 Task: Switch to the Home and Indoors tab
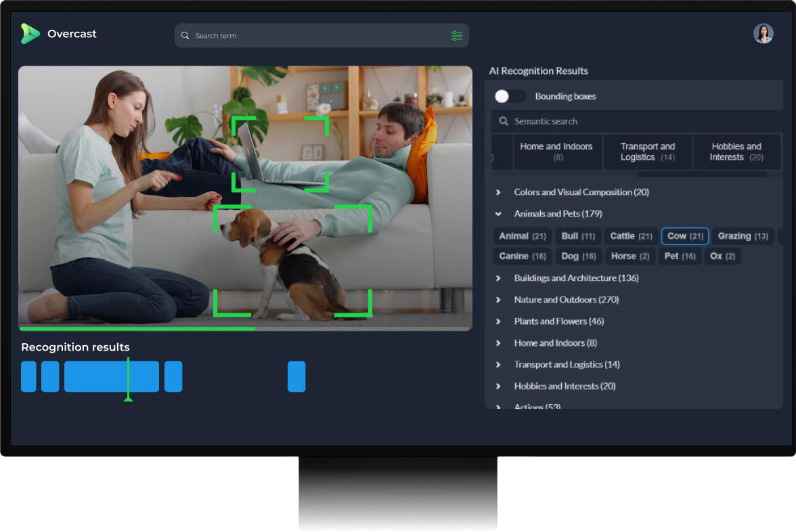[556, 151]
